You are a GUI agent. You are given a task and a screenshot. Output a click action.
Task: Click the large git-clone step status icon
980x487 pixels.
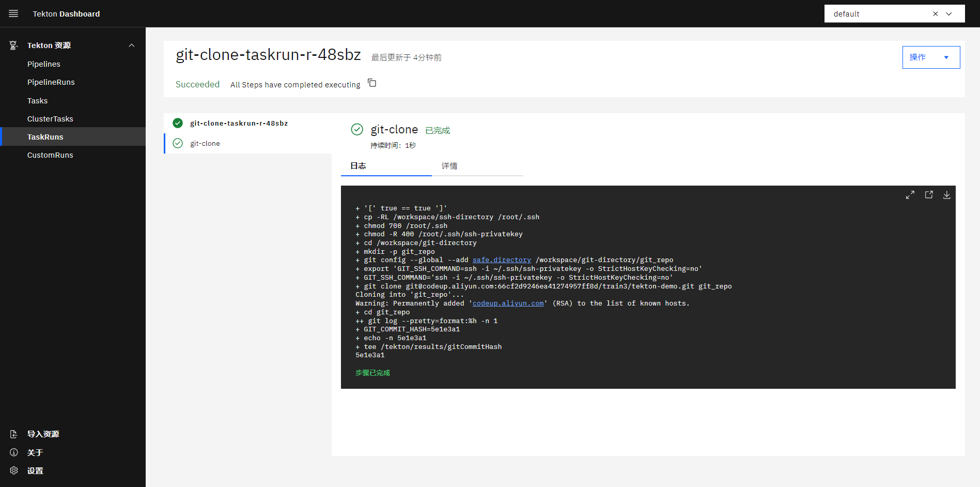[x=357, y=129]
